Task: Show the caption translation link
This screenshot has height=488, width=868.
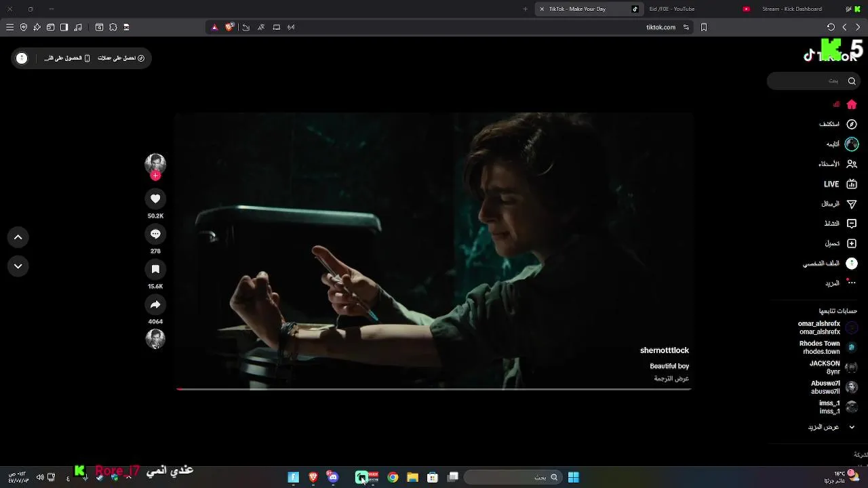Action: [671, 378]
